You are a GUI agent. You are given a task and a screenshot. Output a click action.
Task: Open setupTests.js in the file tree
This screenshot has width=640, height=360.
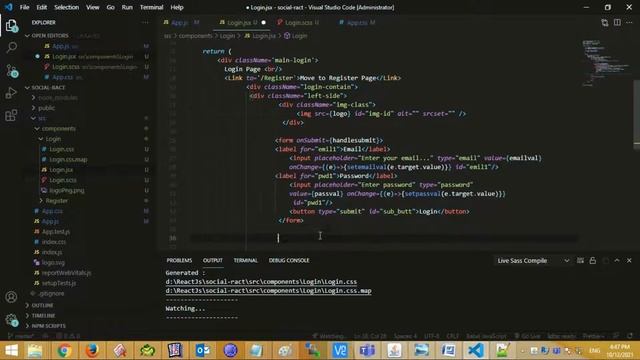59,283
